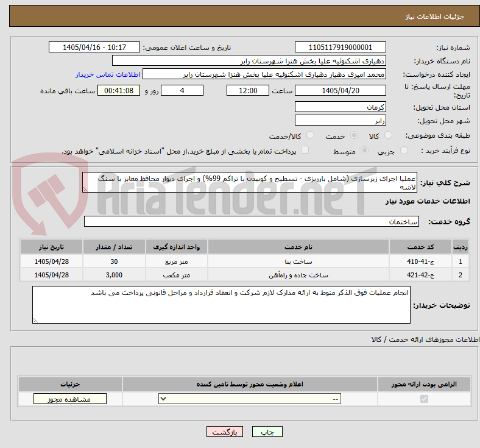Click the نام دستگاه خریدار field
The width and height of the screenshot is (480, 448).
(249, 60)
